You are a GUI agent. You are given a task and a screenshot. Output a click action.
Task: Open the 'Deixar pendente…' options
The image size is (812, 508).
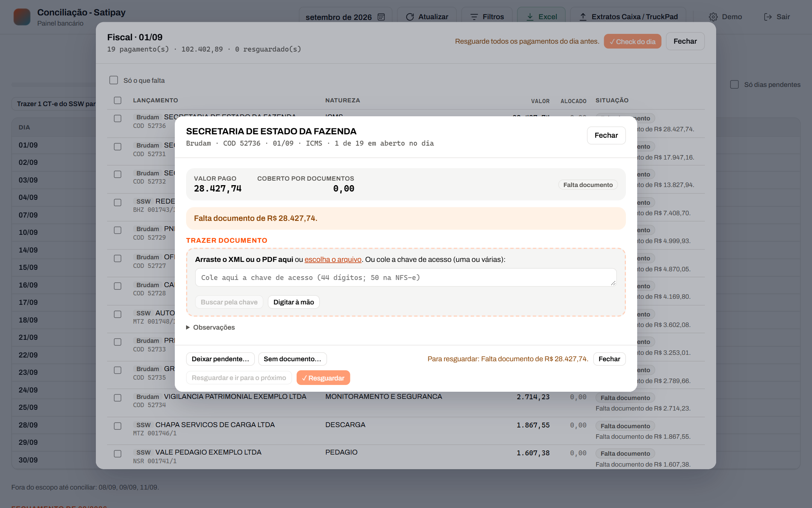point(220,359)
